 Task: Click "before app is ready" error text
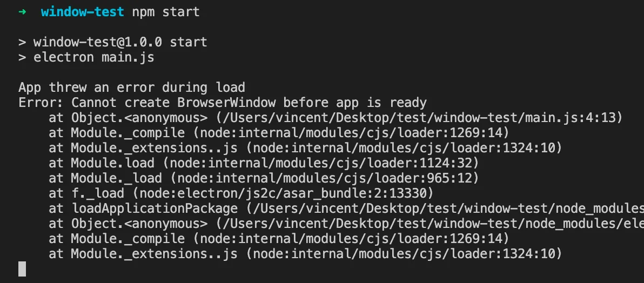355,103
